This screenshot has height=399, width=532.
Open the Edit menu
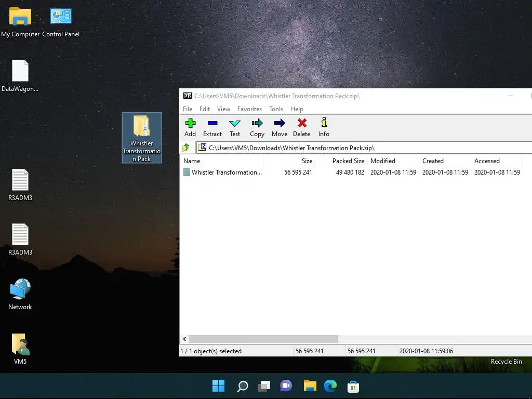point(205,109)
